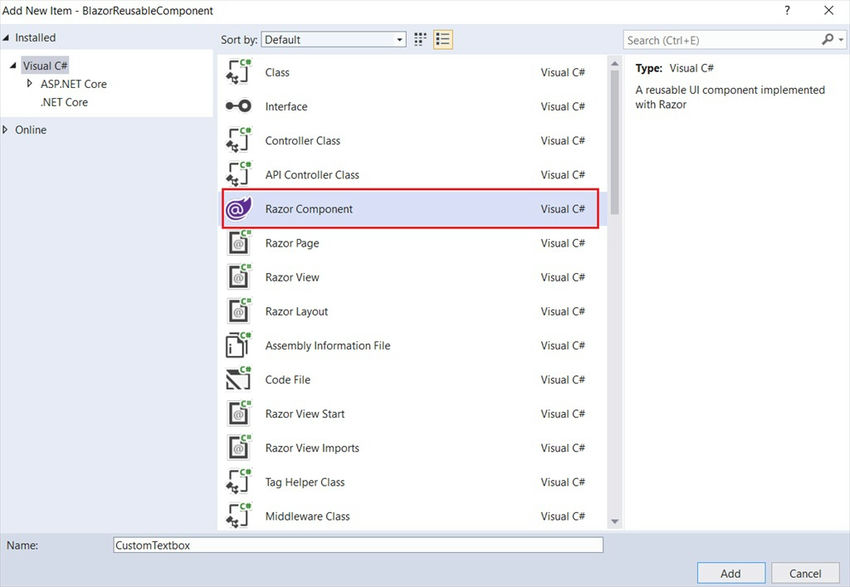850x587 pixels.
Task: Select the Razor View Start name
Action: pyautogui.click(x=305, y=414)
